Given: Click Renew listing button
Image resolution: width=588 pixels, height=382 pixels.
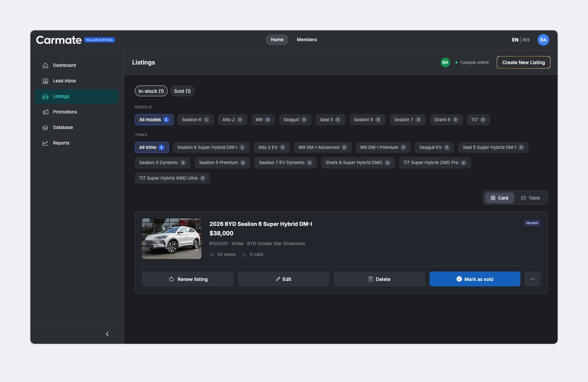Looking at the screenshot, I should (x=188, y=279).
